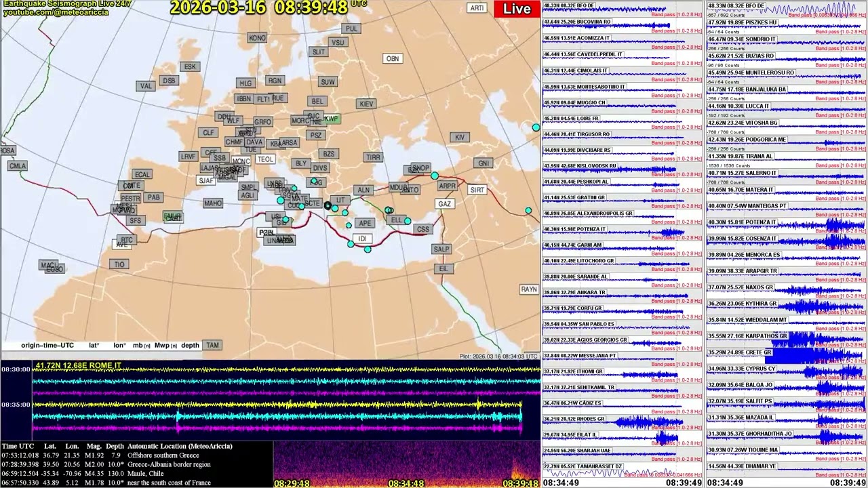Click the EIL station label
This screenshot has width=868, height=488.
click(443, 268)
